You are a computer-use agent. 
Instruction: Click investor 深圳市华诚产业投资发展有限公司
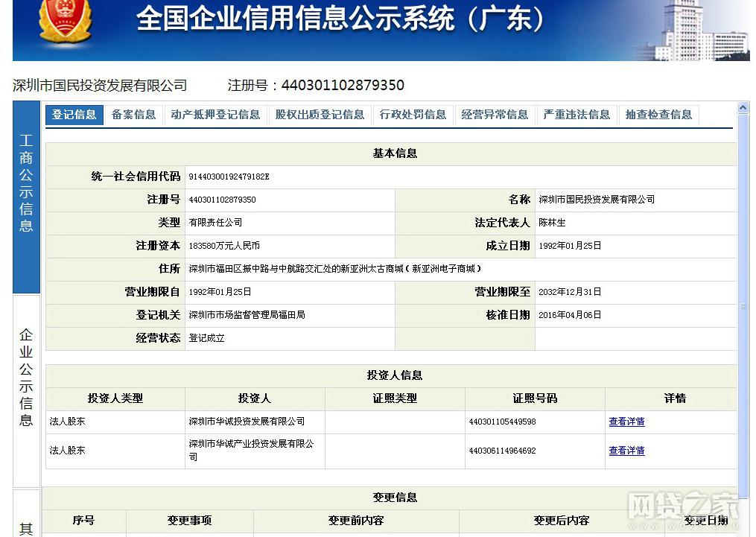tap(251, 451)
